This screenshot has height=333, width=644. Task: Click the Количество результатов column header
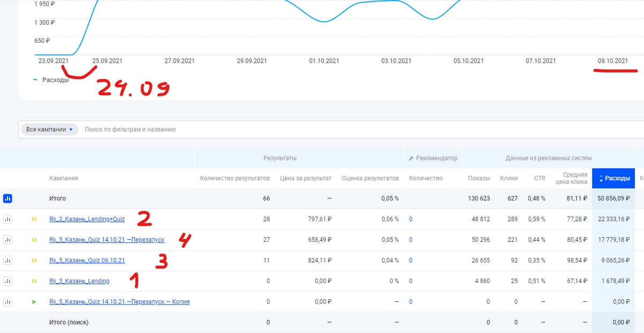pos(235,178)
